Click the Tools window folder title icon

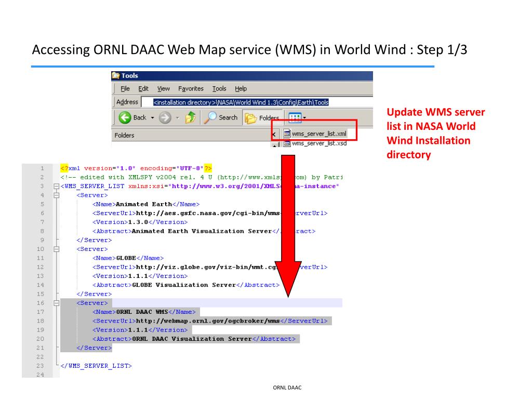pos(116,75)
